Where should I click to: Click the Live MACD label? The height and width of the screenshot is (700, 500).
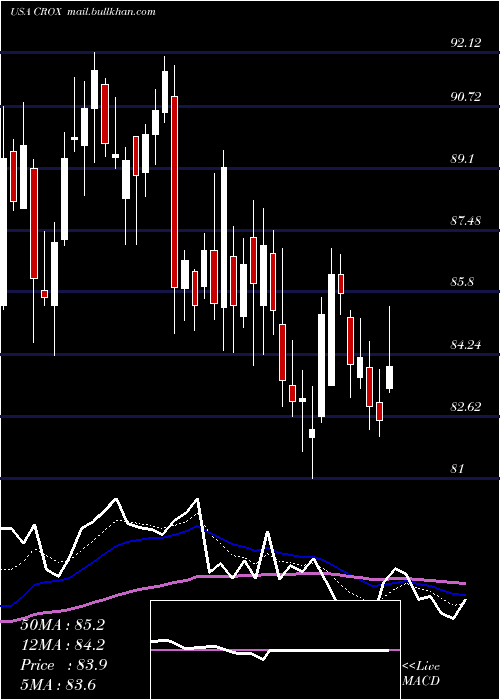pyautogui.click(x=421, y=674)
